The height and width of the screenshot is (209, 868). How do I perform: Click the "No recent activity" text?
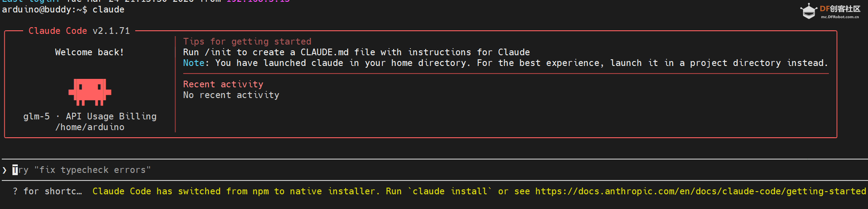tap(231, 95)
